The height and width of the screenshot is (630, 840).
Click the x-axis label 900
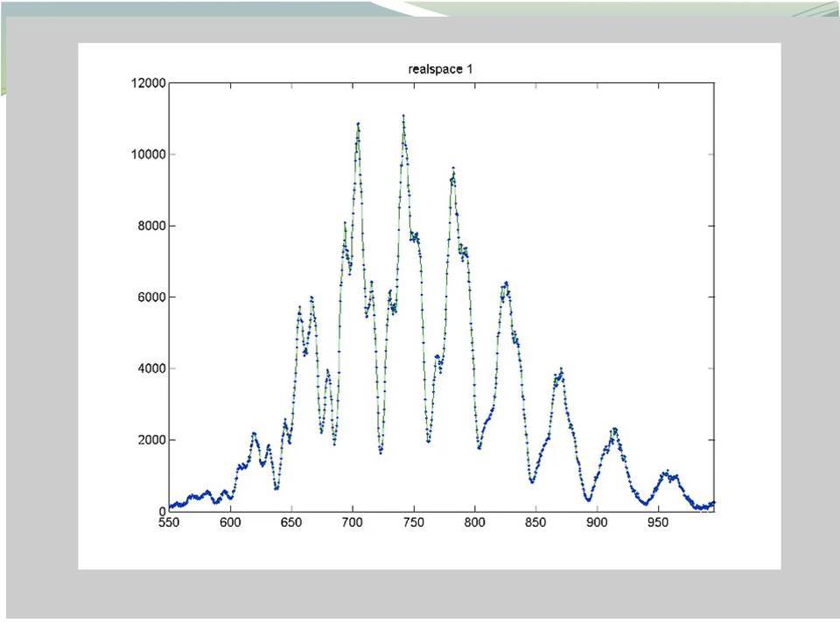(x=596, y=522)
